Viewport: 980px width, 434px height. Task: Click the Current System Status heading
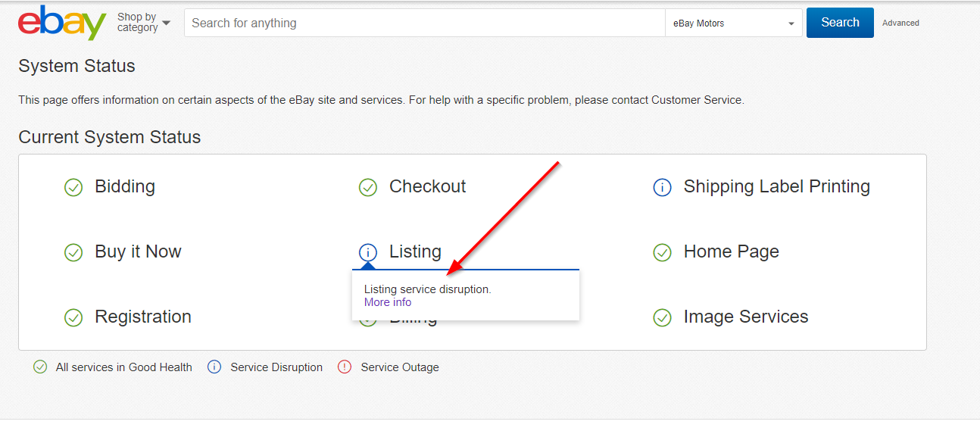tap(110, 137)
